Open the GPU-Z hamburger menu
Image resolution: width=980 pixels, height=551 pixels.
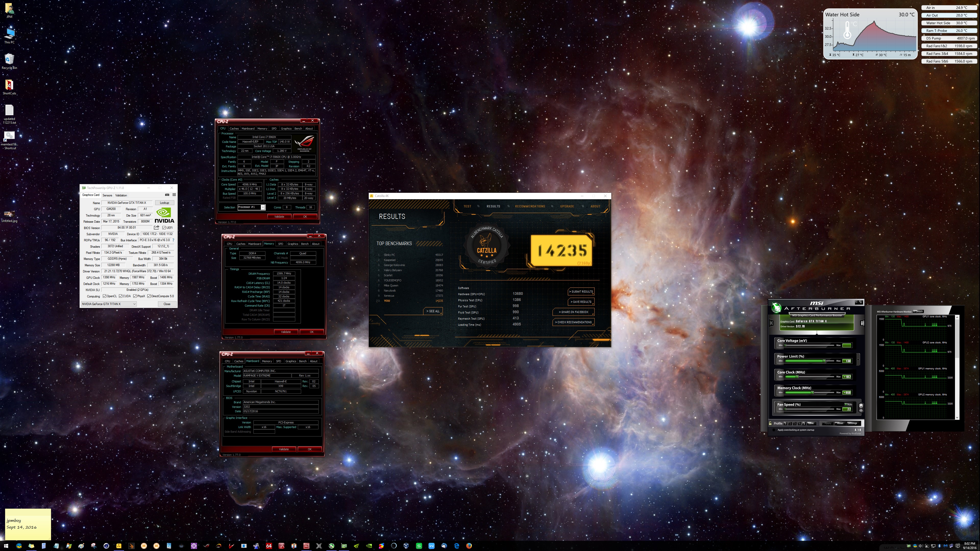coord(174,195)
